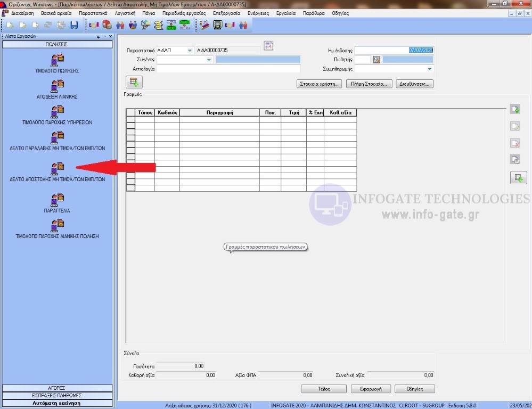Expand the Συν/νος dropdown arrow
The width and height of the screenshot is (532, 409).
click(209, 60)
